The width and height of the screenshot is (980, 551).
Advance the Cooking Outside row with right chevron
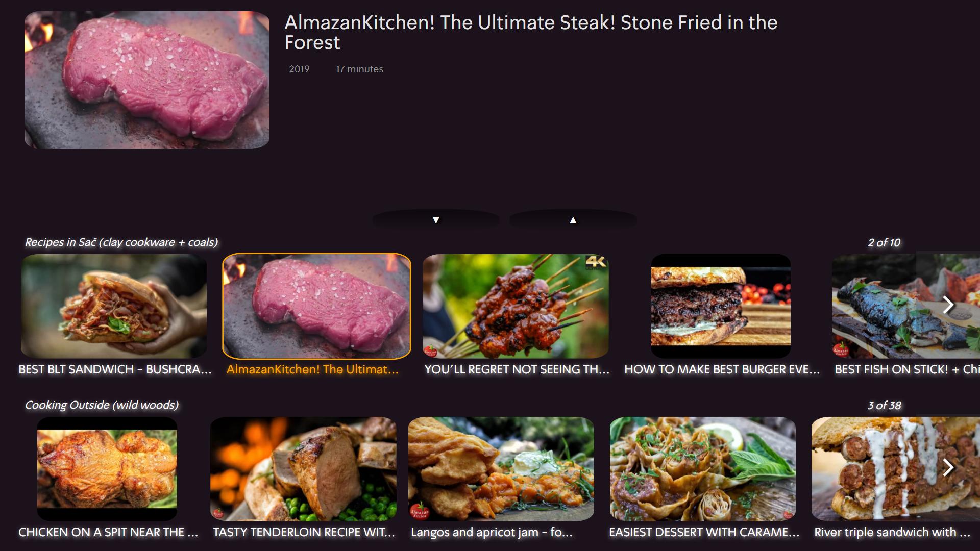948,467
